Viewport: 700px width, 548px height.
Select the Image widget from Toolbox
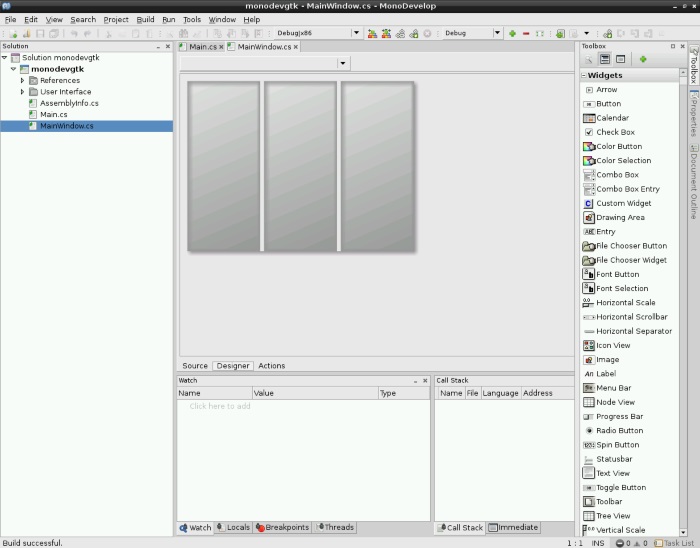click(607, 360)
